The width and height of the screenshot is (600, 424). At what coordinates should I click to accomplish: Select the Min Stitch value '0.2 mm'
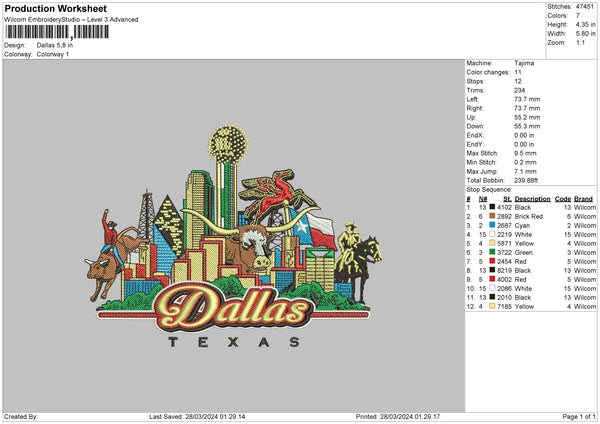point(525,162)
